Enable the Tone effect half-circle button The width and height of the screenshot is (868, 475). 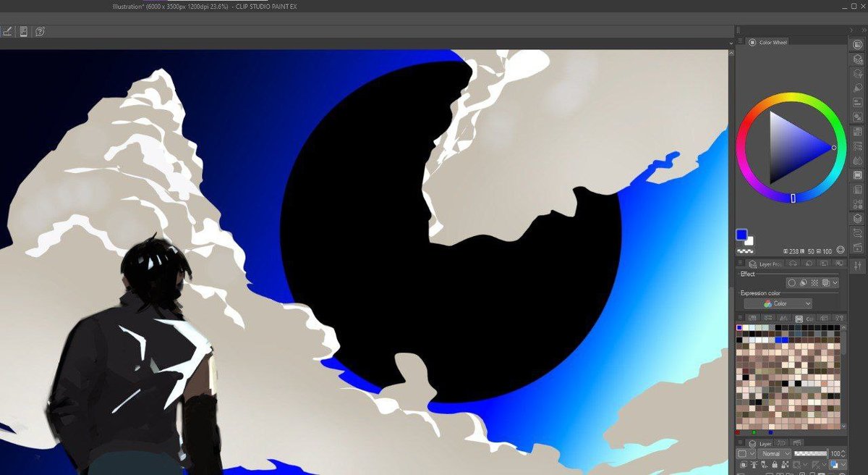tap(804, 283)
